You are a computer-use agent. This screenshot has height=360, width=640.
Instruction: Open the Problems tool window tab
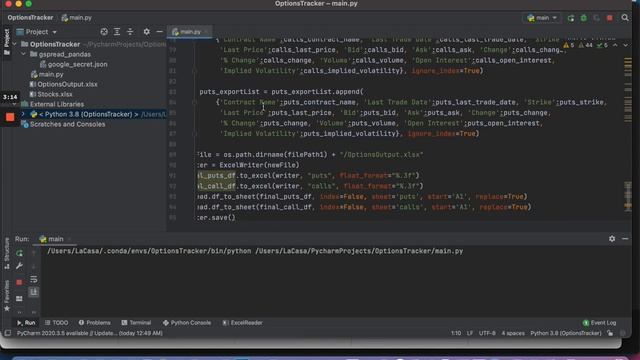pyautogui.click(x=95, y=322)
